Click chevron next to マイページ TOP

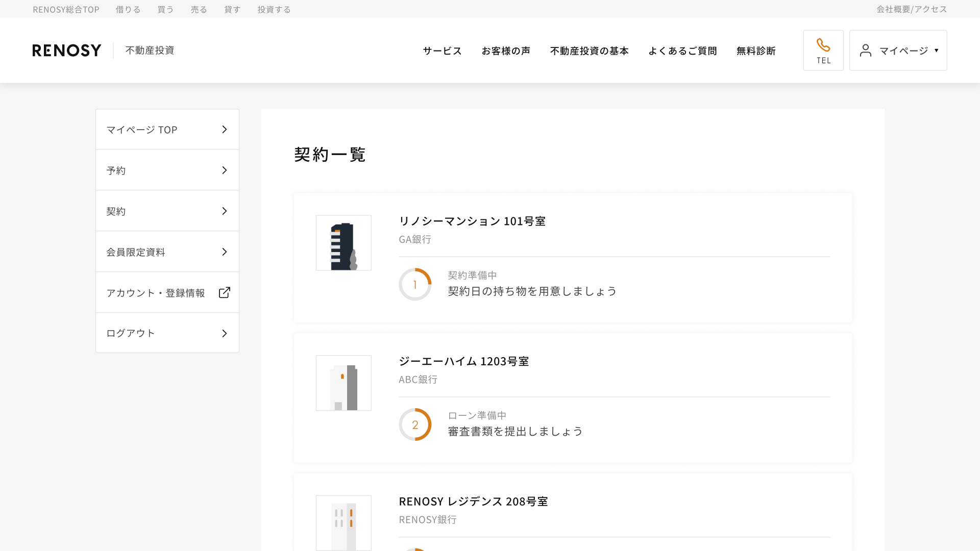click(224, 130)
